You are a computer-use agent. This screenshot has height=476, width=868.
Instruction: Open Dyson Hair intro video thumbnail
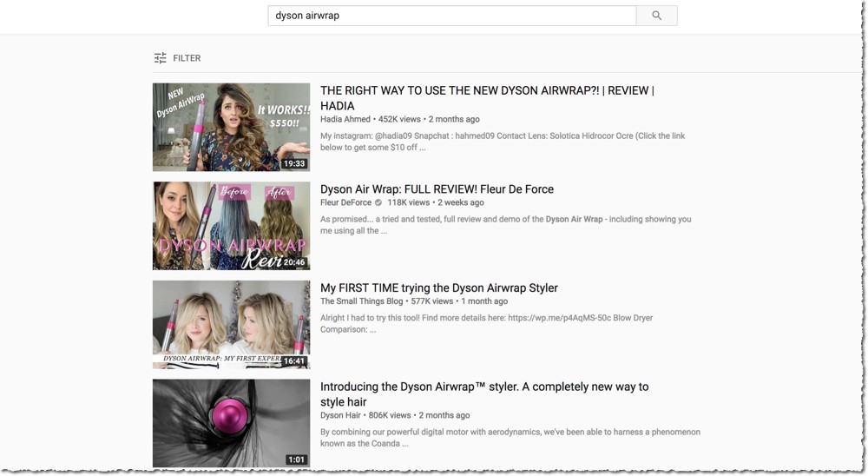pyautogui.click(x=232, y=423)
